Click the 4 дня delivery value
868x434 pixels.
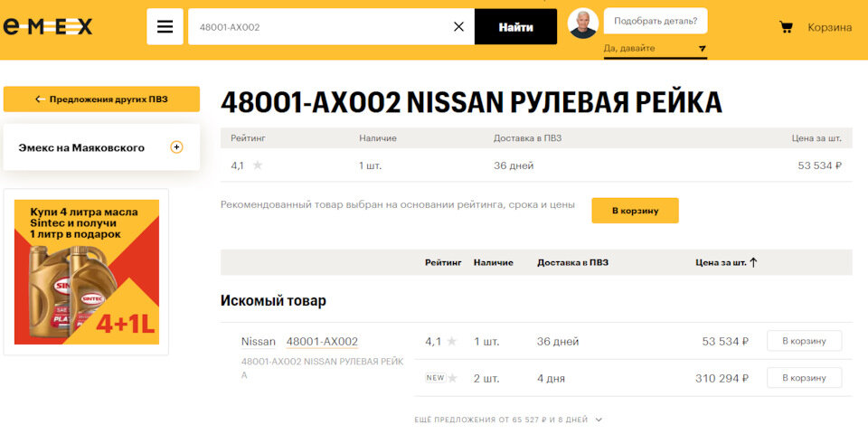tap(551, 379)
